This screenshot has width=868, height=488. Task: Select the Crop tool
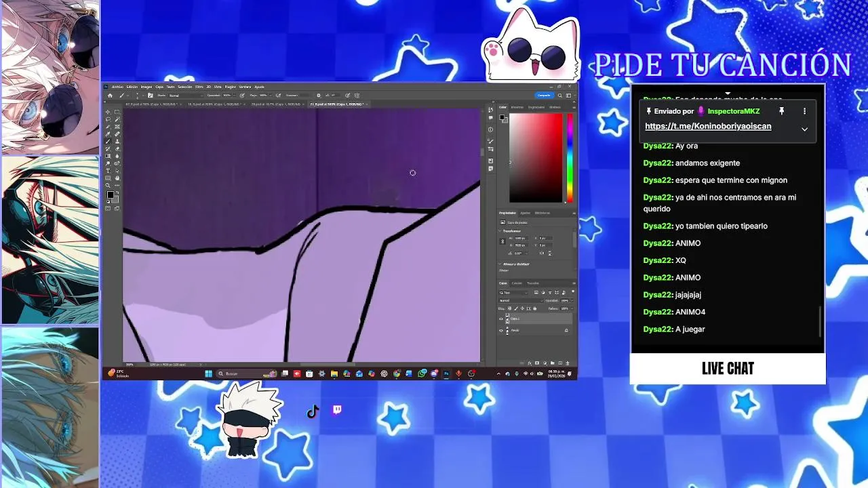[108, 127]
